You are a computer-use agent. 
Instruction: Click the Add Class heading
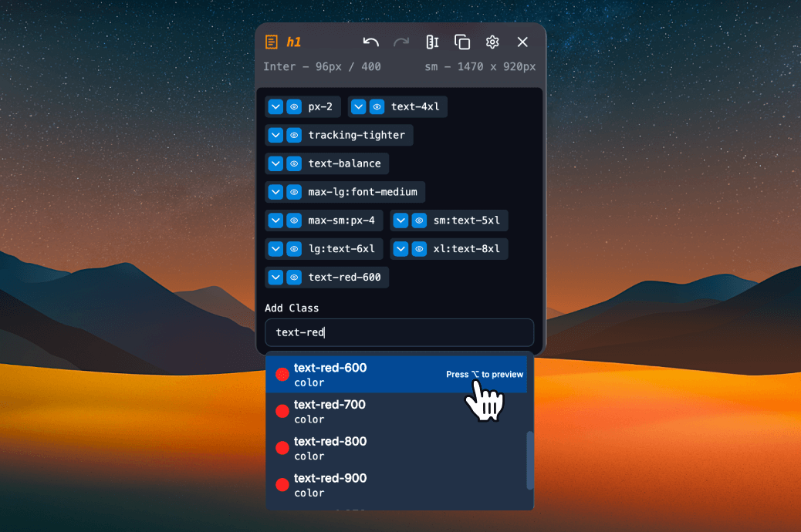tap(292, 308)
